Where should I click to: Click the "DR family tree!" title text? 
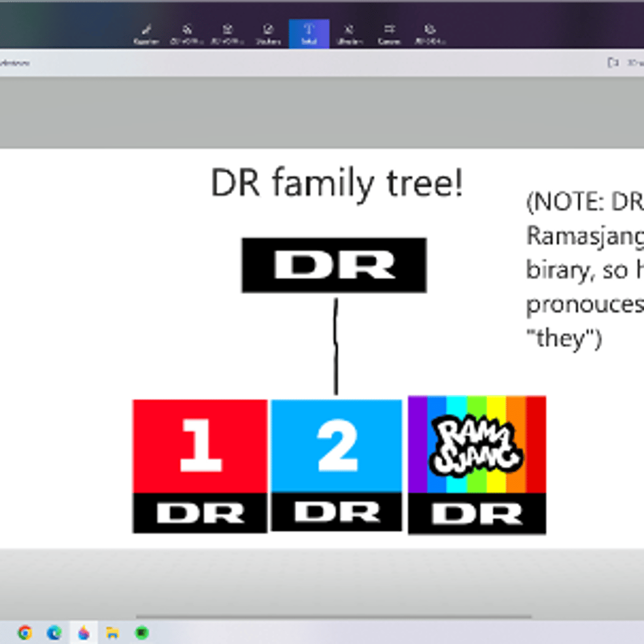336,184
